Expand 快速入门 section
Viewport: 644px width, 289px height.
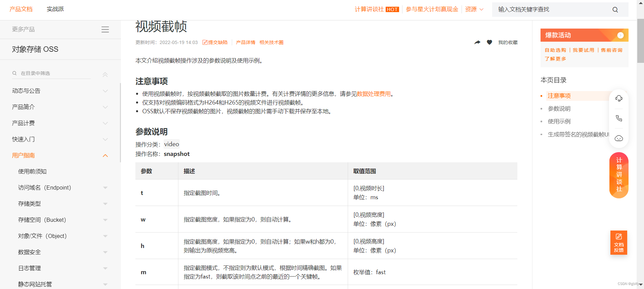tap(105, 139)
